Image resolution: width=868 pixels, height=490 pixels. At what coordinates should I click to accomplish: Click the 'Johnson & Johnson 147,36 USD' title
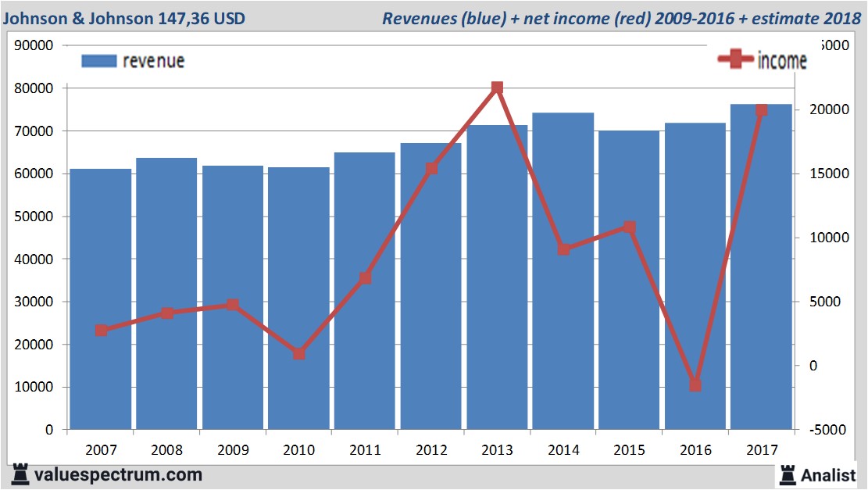124,18
